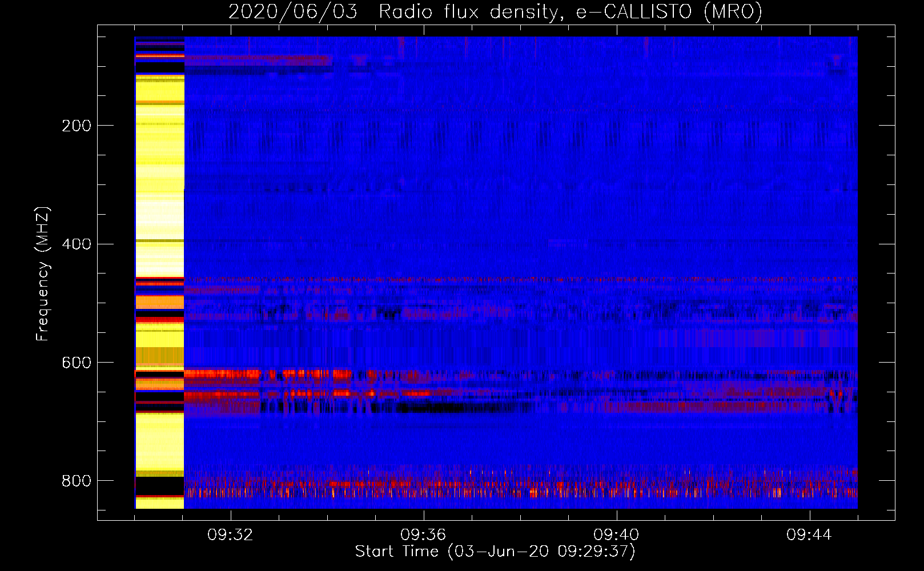This screenshot has height=571, width=924.
Task: Click the '09:32' time axis label
Action: coord(230,535)
